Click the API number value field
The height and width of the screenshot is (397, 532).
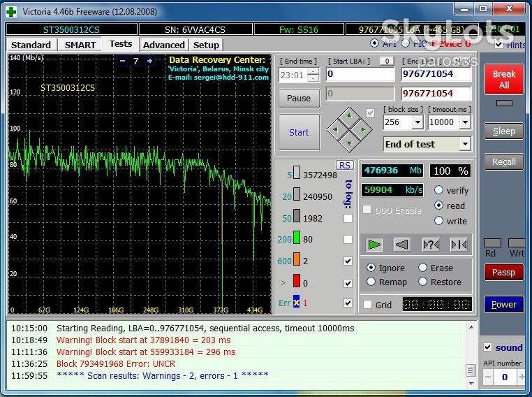tap(505, 377)
